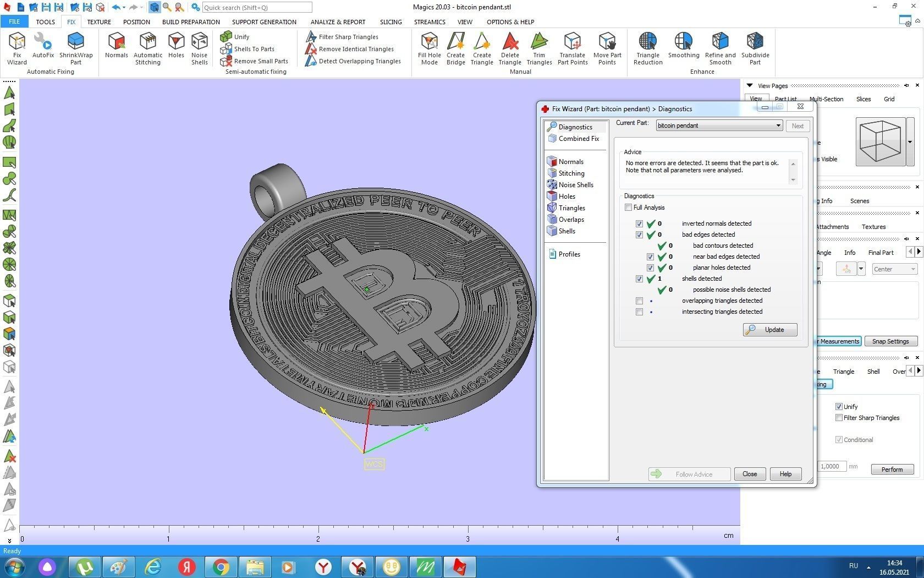The width and height of the screenshot is (924, 578).
Task: Switch to ANALYZE & REPORT tab
Action: point(338,22)
